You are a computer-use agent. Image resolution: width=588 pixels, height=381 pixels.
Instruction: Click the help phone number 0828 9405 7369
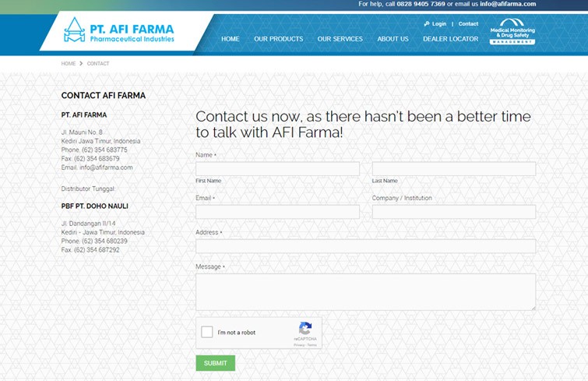[421, 4]
